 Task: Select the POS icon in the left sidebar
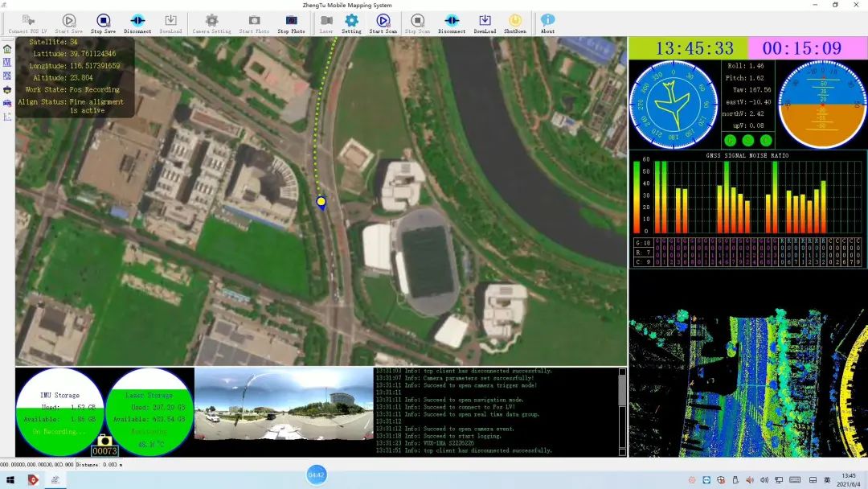click(7, 76)
